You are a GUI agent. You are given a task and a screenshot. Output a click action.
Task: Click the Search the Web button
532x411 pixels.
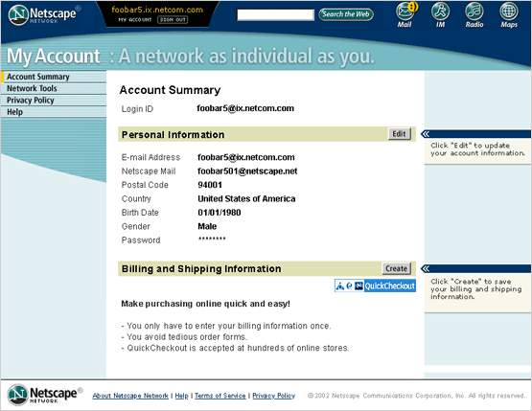coord(346,14)
